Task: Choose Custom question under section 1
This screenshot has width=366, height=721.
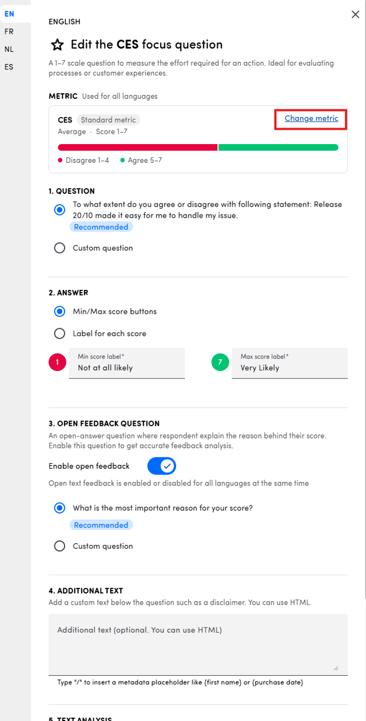Action: [59, 248]
